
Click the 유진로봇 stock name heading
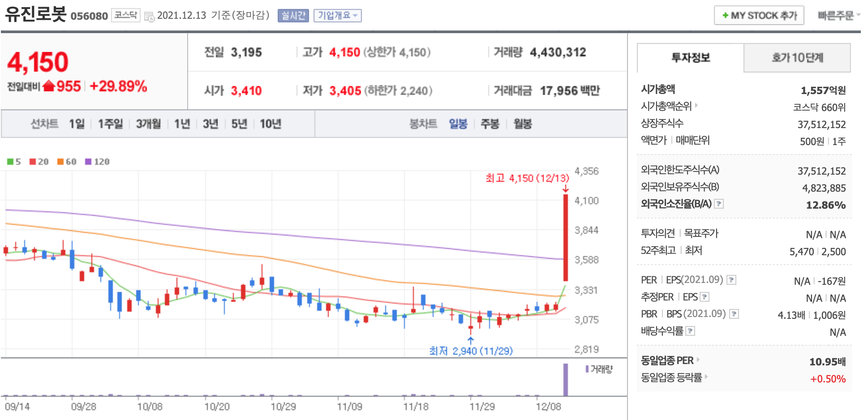click(36, 14)
